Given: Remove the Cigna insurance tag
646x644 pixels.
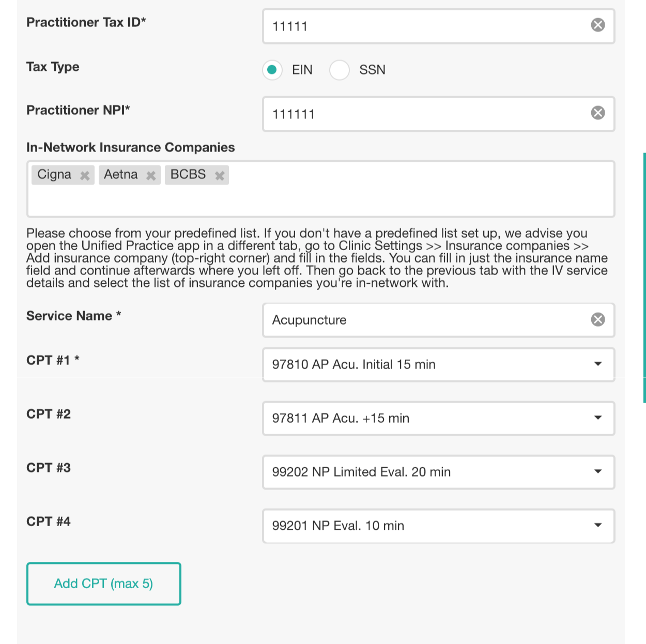Looking at the screenshot, I should click(x=85, y=176).
